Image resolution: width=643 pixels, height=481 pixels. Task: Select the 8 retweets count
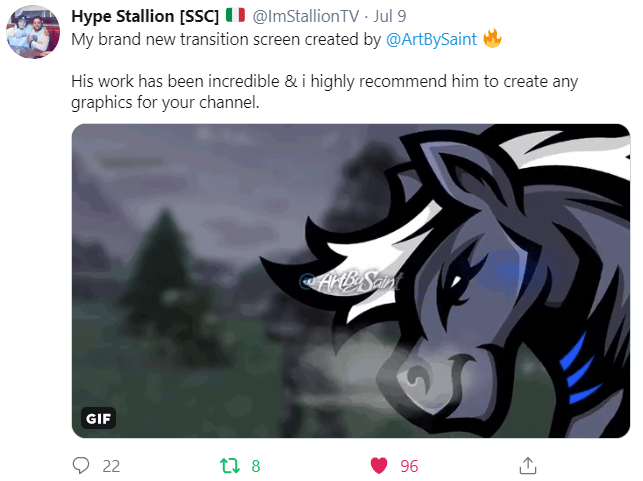point(256,466)
